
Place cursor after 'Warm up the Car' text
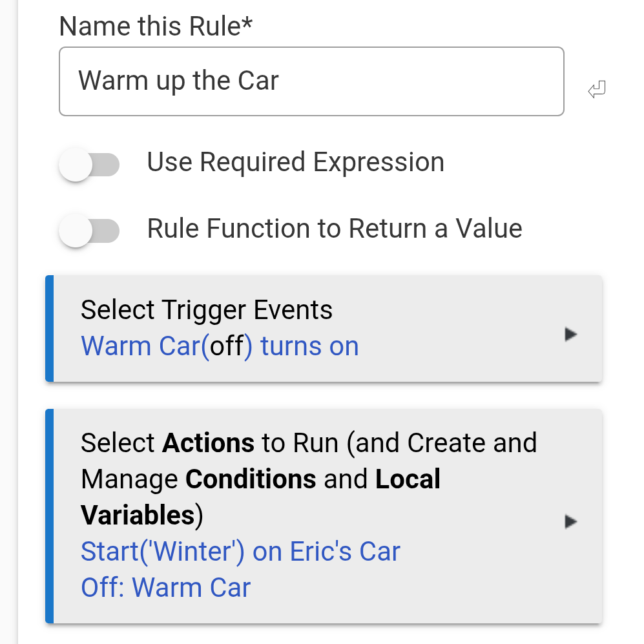pyautogui.click(x=282, y=81)
